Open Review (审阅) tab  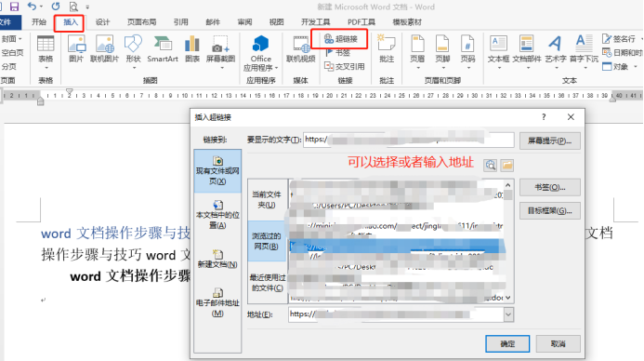coord(244,22)
